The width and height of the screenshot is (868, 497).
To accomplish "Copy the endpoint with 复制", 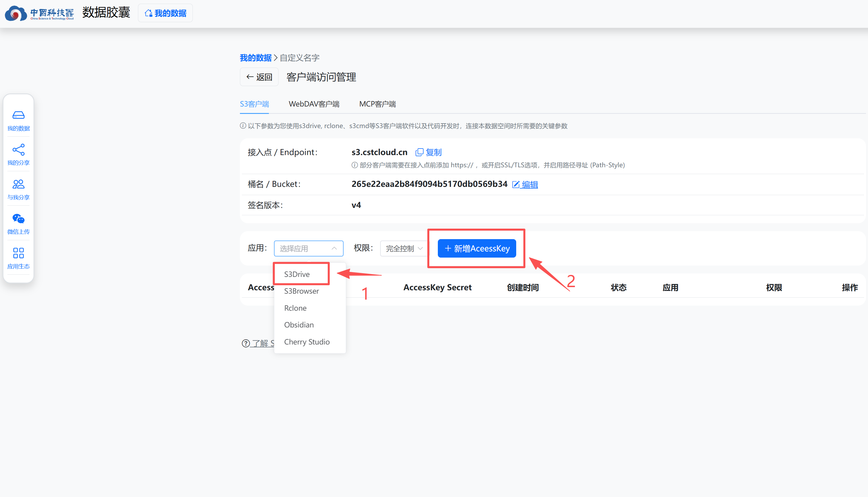I will pos(428,152).
